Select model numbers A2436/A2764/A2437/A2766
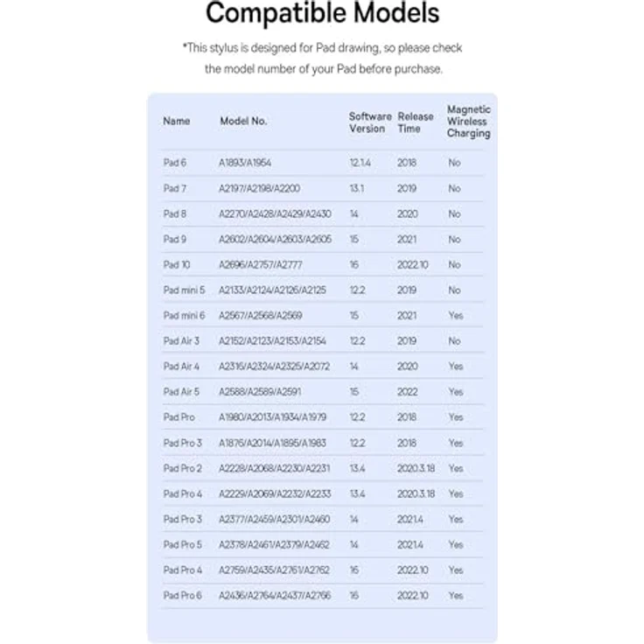Image resolution: width=644 pixels, height=644 pixels. (274, 595)
